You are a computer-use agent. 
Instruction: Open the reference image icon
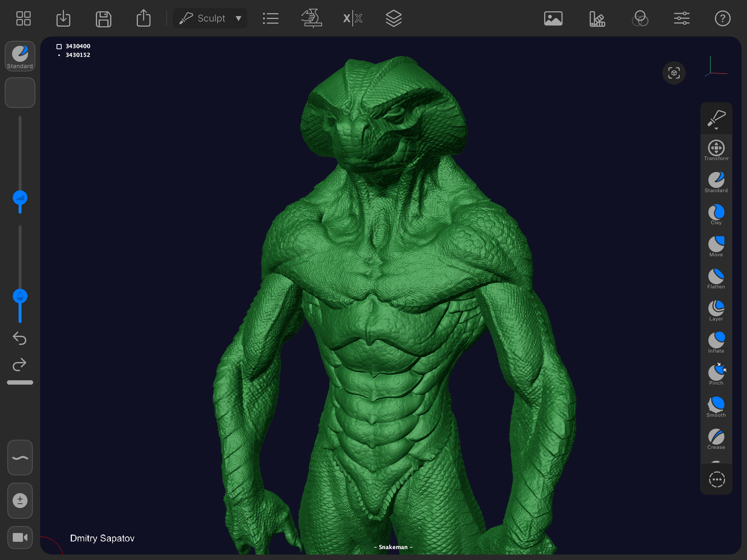pyautogui.click(x=553, y=18)
